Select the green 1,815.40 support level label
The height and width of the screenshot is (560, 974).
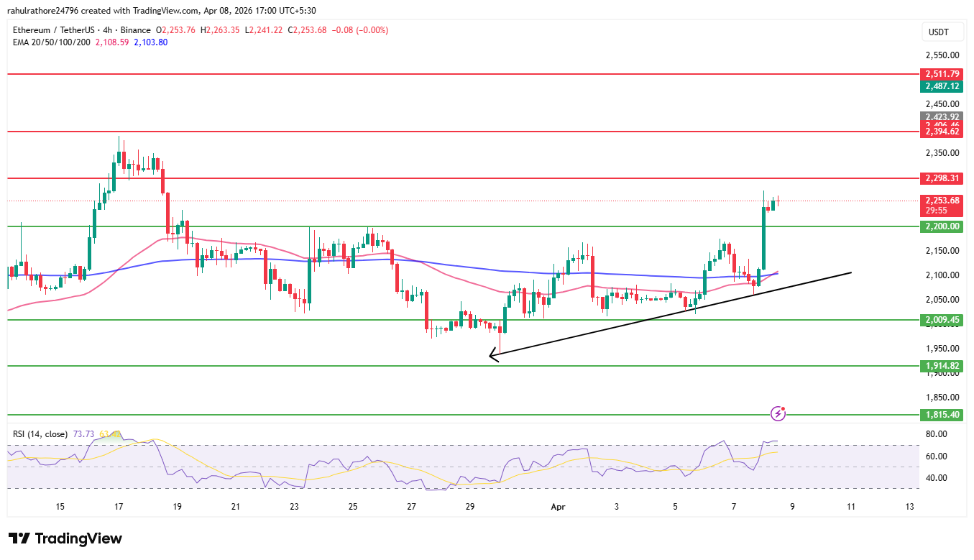(942, 414)
